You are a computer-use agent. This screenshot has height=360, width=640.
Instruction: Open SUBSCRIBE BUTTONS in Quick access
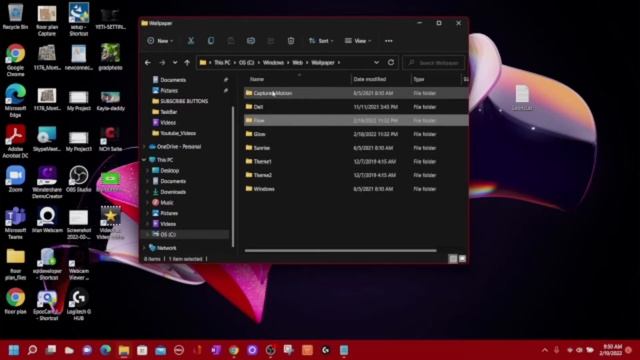click(x=180, y=101)
